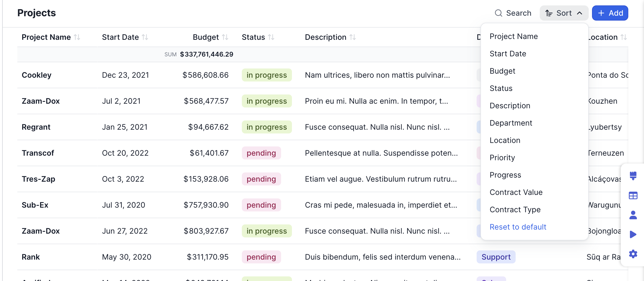The image size is (644, 281).
Task: Click the Search magnifier icon
Action: (x=498, y=13)
